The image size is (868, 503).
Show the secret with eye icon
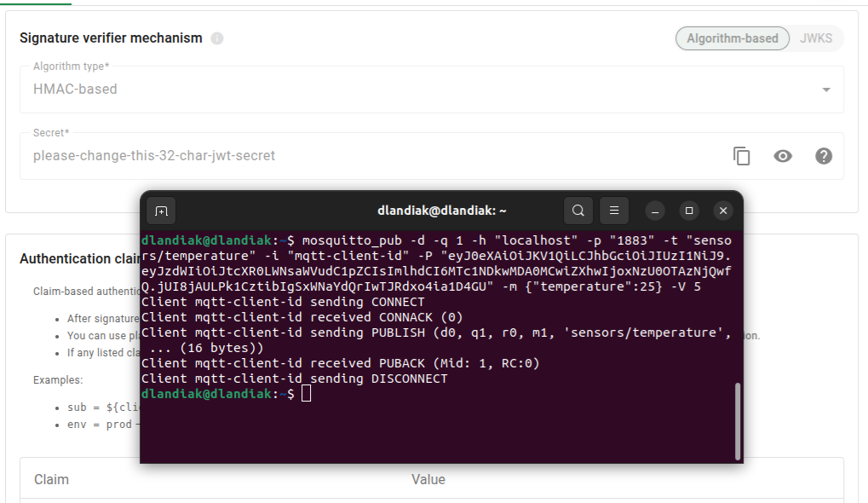(x=783, y=156)
